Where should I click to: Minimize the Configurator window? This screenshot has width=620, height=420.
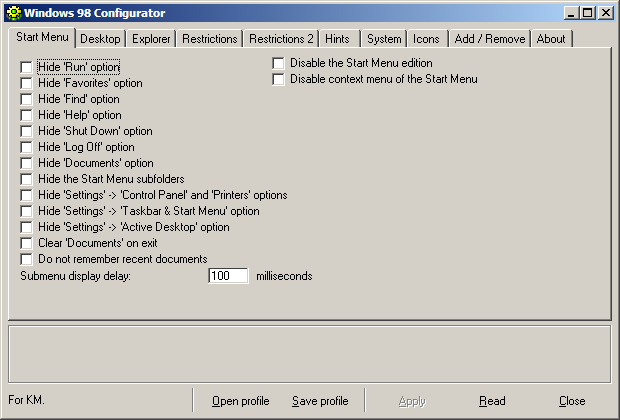(571, 13)
